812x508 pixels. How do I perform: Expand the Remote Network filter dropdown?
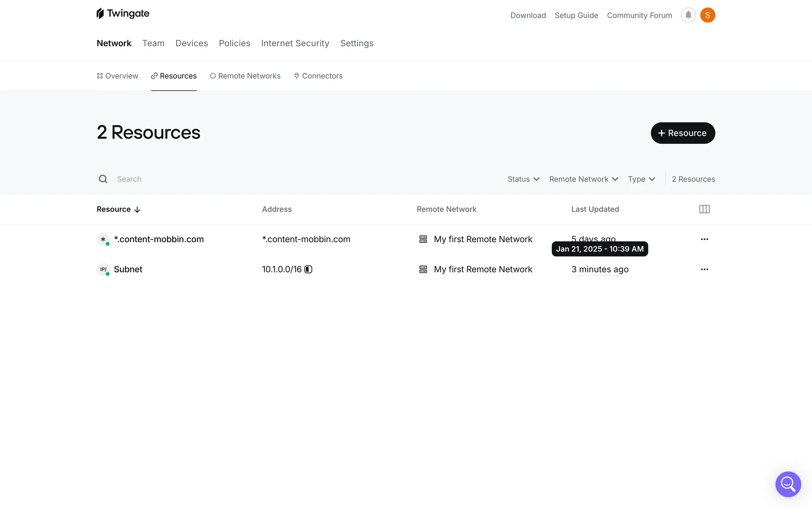(x=583, y=179)
